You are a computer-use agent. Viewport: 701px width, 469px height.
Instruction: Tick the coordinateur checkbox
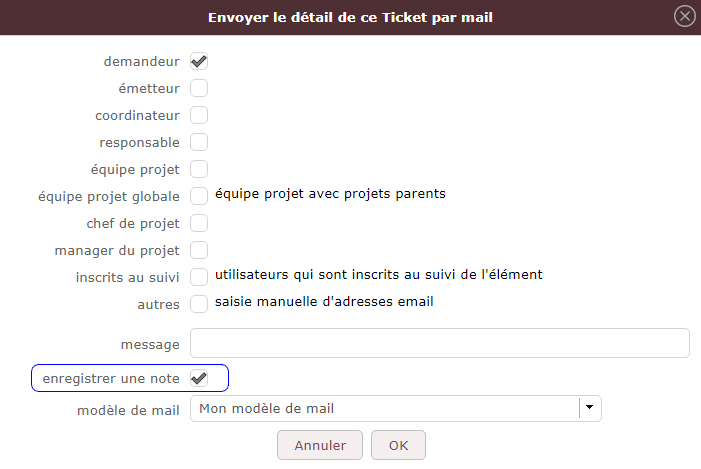[x=199, y=115]
